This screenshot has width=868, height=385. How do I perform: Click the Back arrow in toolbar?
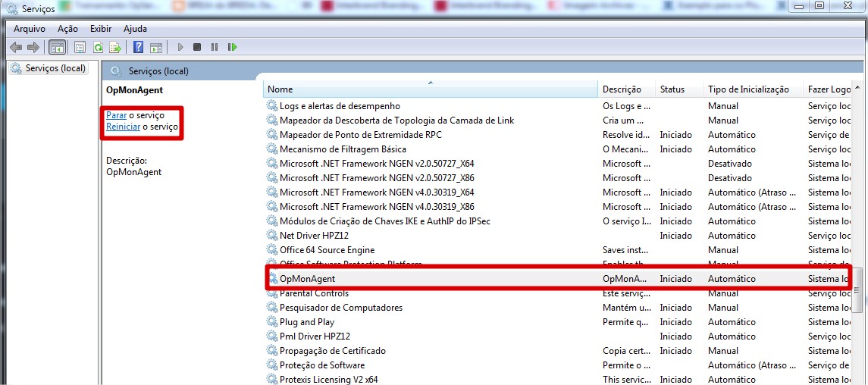(x=15, y=47)
